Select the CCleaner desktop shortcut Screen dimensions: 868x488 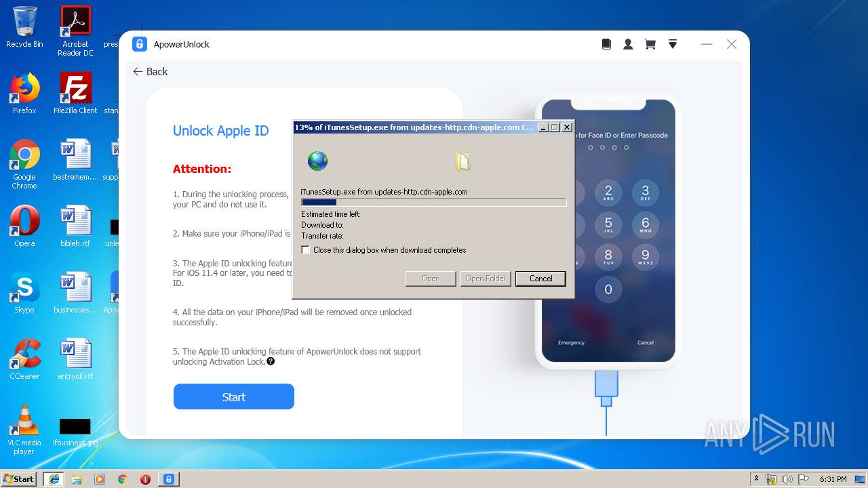click(24, 359)
